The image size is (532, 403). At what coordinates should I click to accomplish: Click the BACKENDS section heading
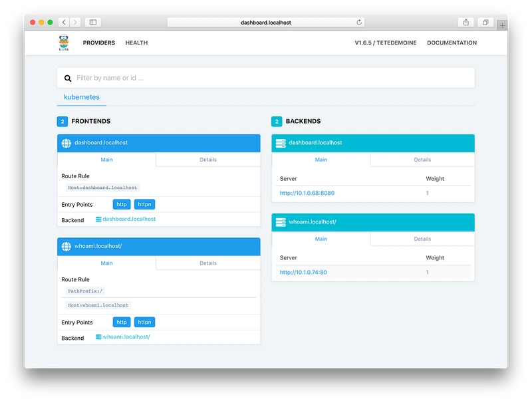point(303,122)
